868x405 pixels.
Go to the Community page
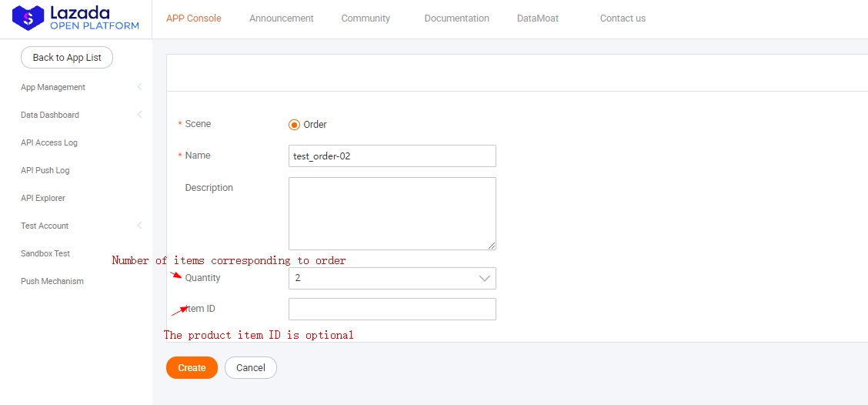[x=366, y=18]
